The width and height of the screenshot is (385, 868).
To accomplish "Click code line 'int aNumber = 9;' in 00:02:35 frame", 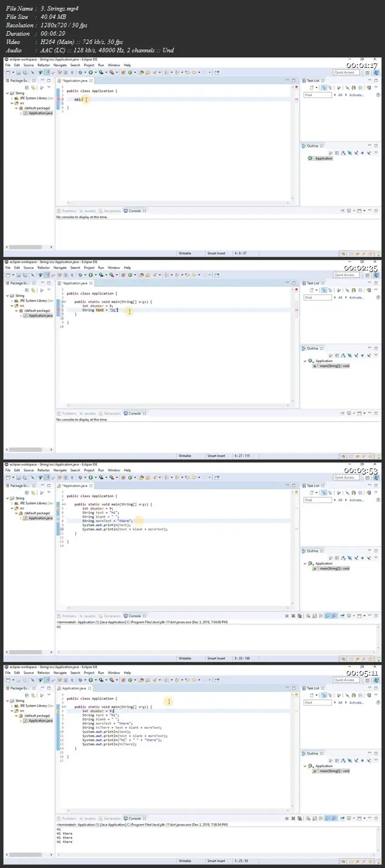I will click(x=98, y=306).
